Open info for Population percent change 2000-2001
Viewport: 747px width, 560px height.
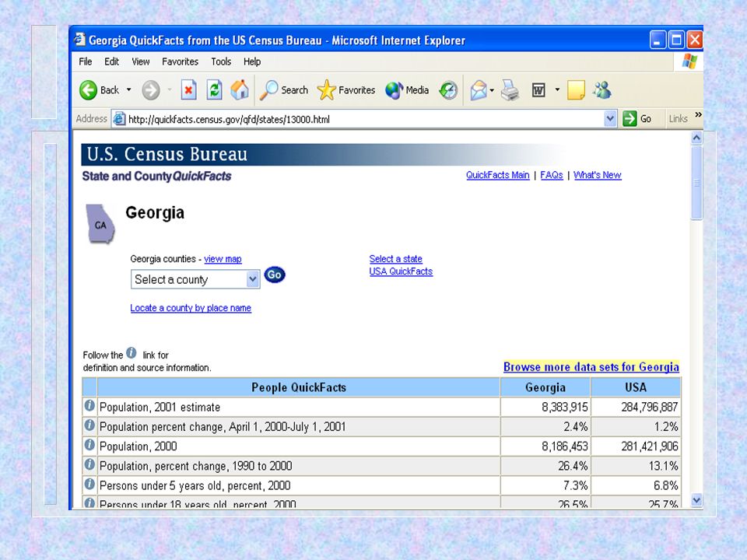point(89,425)
